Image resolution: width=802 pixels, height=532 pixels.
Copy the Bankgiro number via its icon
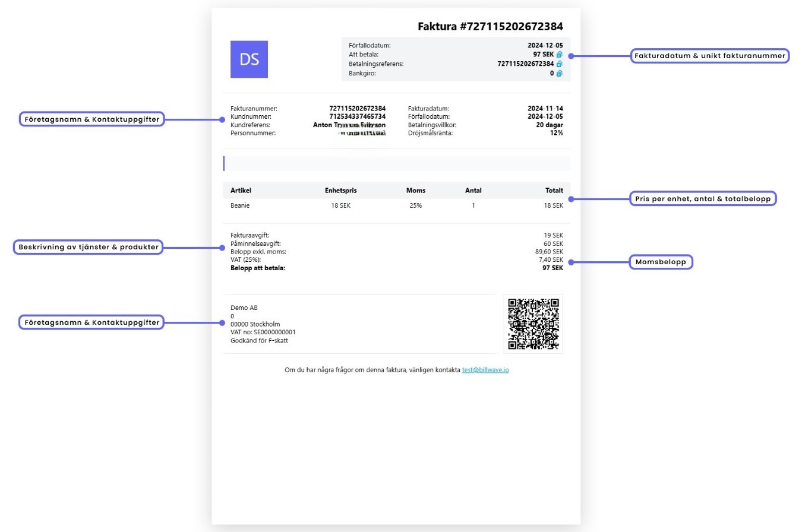[559, 73]
